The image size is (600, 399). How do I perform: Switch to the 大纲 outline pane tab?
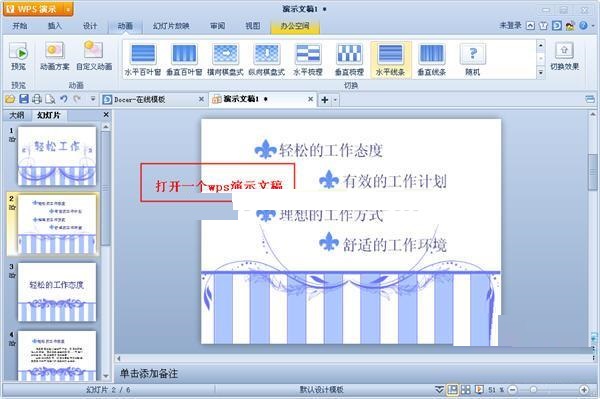[x=17, y=115]
